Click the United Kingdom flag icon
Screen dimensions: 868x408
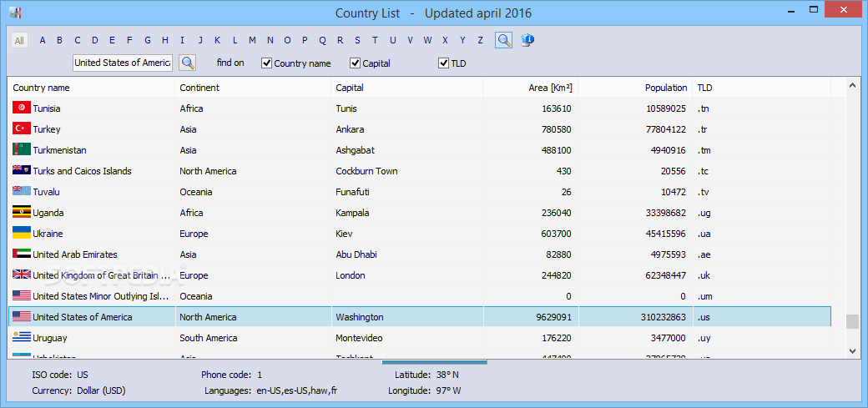21,275
